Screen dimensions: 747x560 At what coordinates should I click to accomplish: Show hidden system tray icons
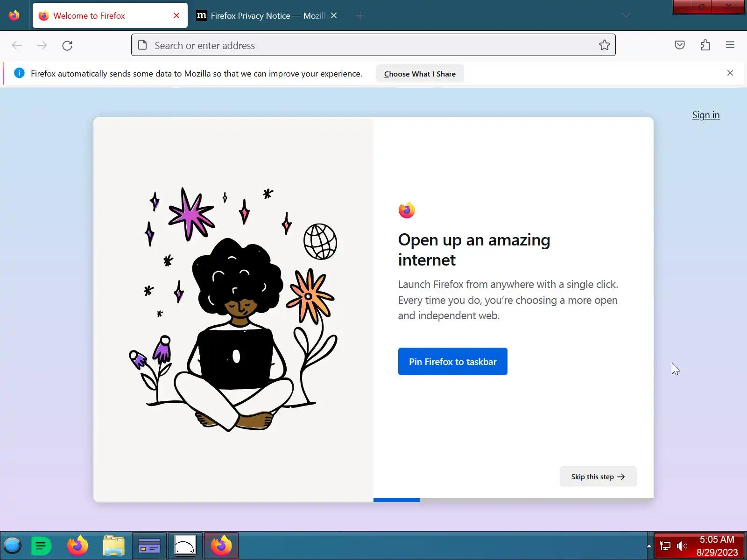pyautogui.click(x=649, y=546)
